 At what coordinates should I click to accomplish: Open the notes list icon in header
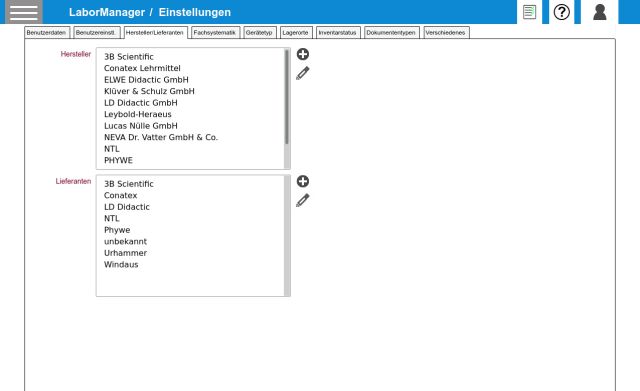point(529,12)
